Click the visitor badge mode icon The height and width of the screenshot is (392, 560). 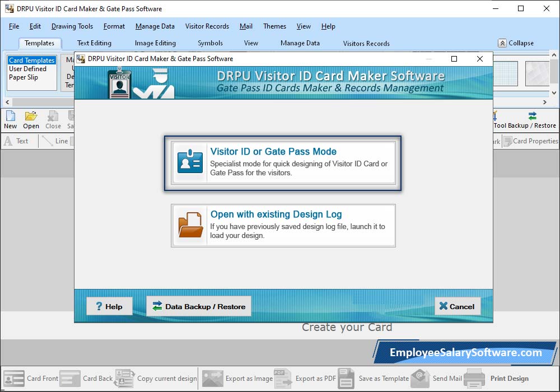click(x=190, y=161)
